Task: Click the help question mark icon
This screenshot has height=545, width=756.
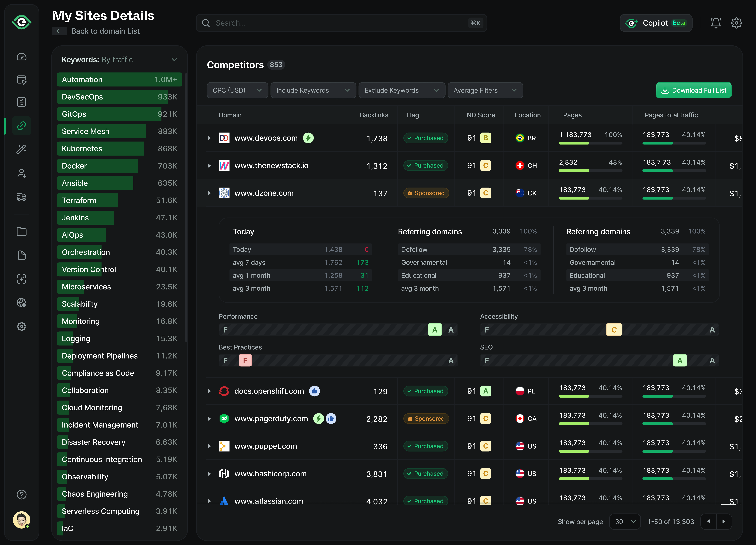Action: pyautogui.click(x=21, y=494)
